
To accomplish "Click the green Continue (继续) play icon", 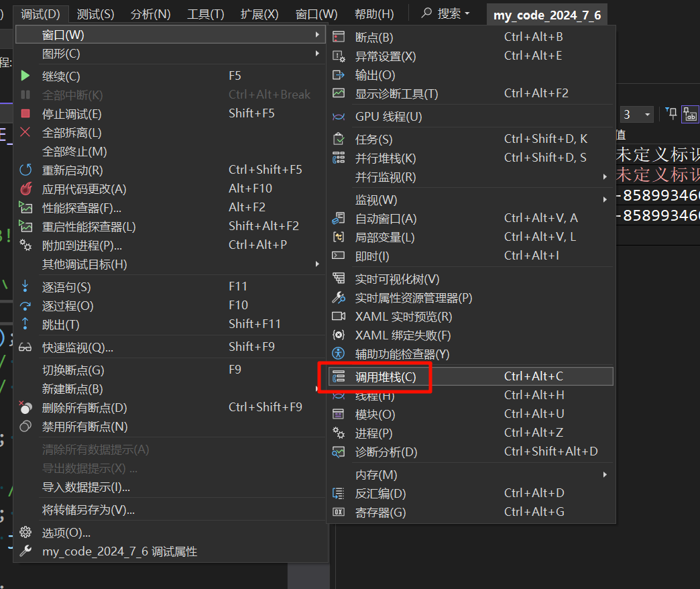I will click(x=25, y=76).
